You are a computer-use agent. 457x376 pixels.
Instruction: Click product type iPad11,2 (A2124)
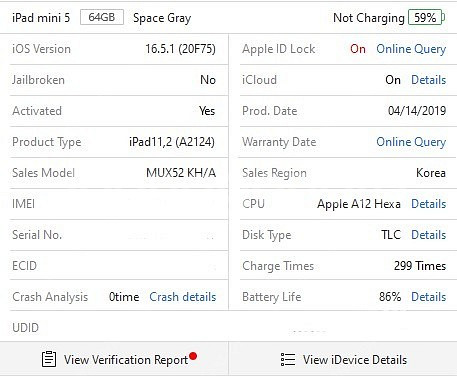172,142
